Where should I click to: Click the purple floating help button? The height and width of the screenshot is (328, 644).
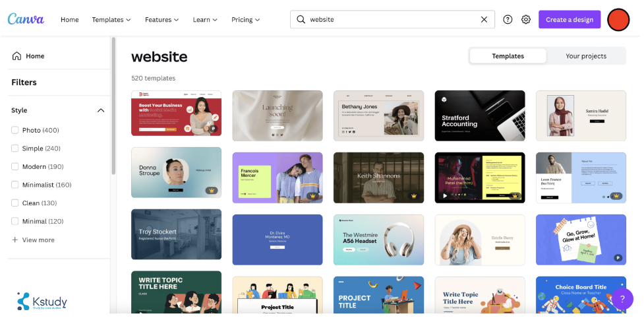[622, 299]
